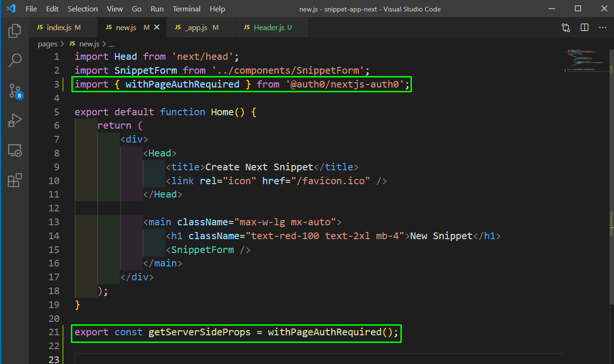Click line number 13 in the gutter
The height and width of the screenshot is (364, 614).
pos(54,222)
